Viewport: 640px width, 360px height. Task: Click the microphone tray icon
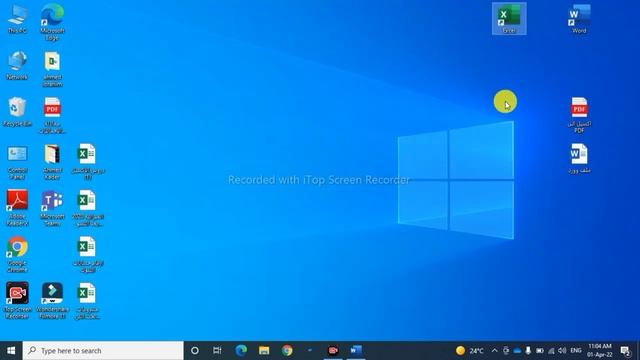point(528,351)
